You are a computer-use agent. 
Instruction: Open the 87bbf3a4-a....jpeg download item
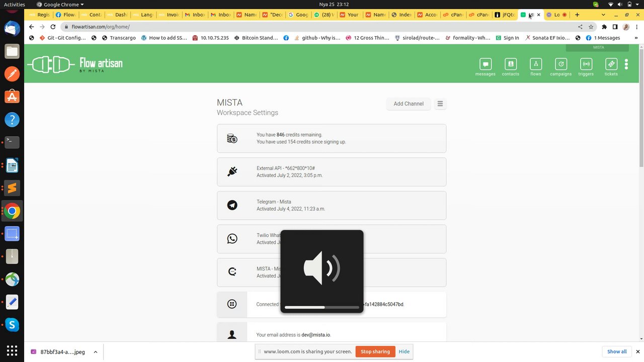click(x=58, y=352)
